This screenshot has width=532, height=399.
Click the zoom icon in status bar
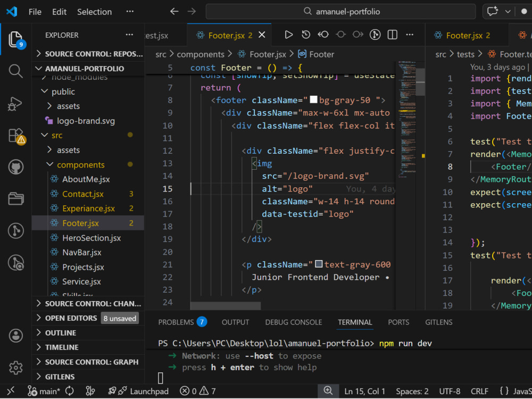(328, 391)
